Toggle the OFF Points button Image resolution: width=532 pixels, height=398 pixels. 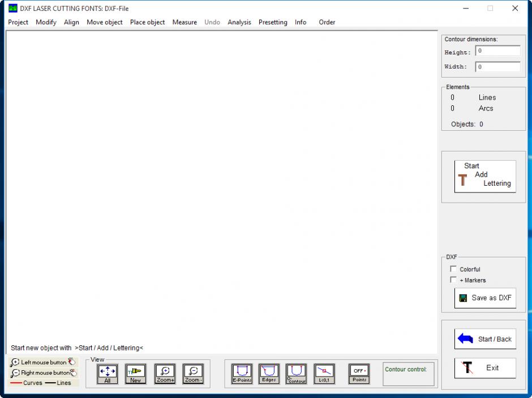click(359, 374)
